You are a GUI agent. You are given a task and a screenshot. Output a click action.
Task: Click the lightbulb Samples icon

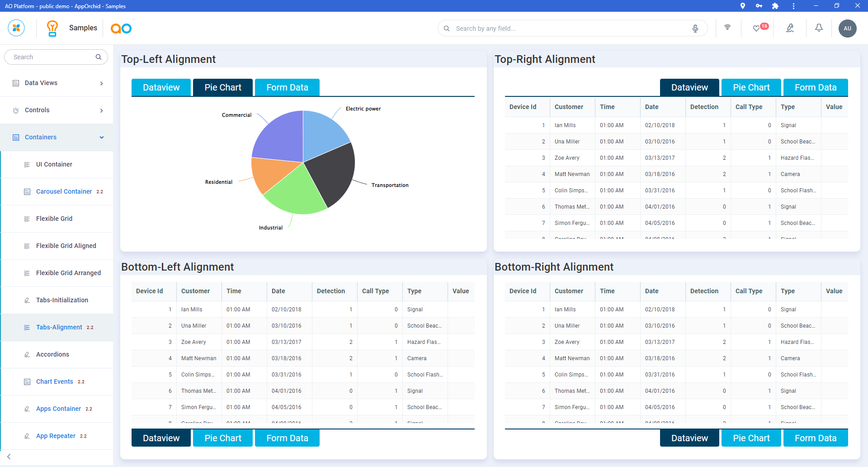(52, 28)
